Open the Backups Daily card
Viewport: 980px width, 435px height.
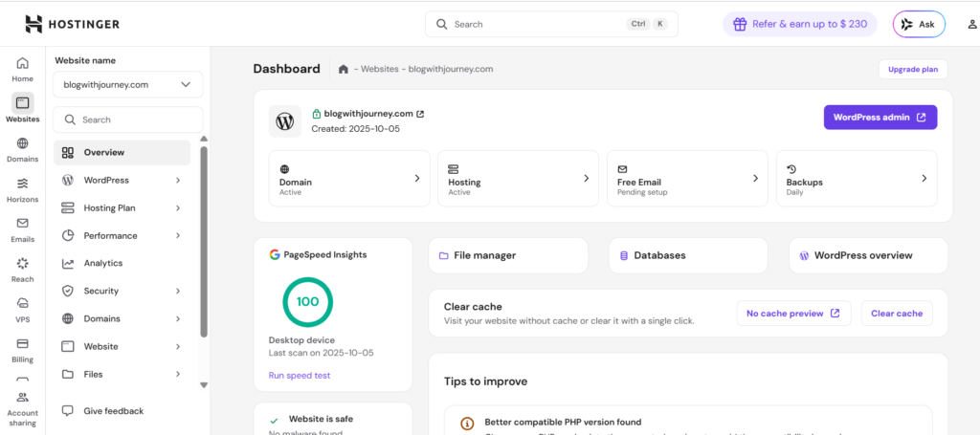857,179
